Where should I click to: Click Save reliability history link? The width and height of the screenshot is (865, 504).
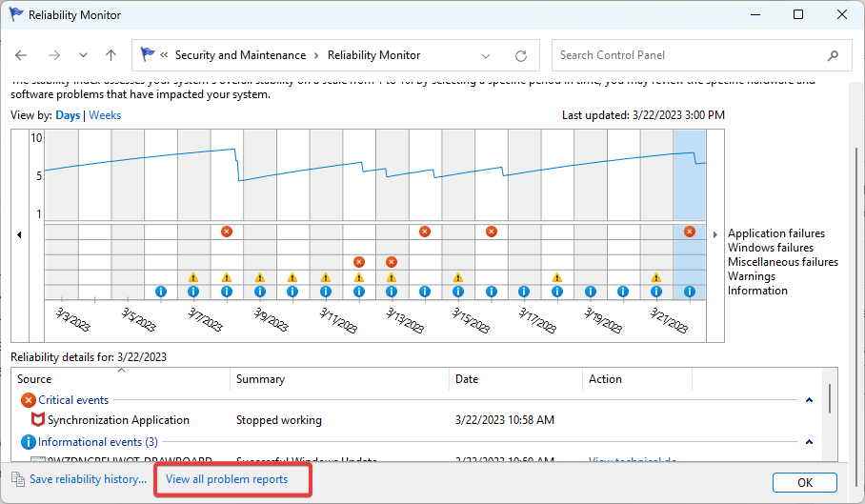[88, 479]
